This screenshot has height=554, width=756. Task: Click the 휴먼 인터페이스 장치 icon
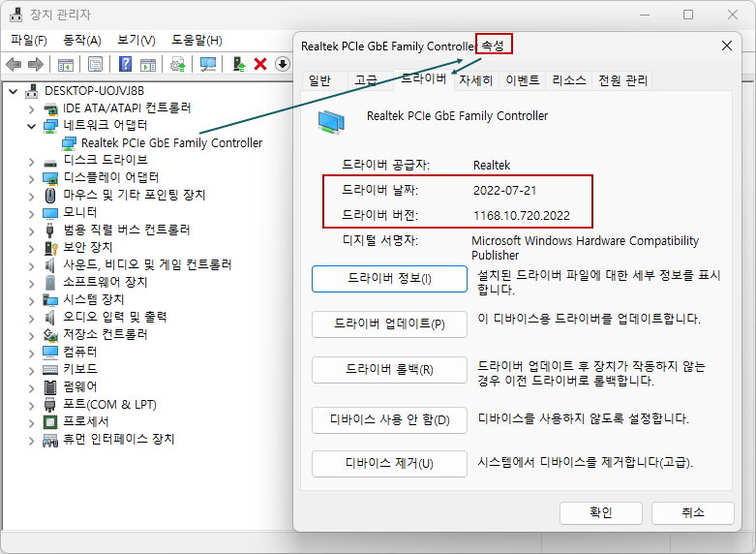tap(50, 440)
